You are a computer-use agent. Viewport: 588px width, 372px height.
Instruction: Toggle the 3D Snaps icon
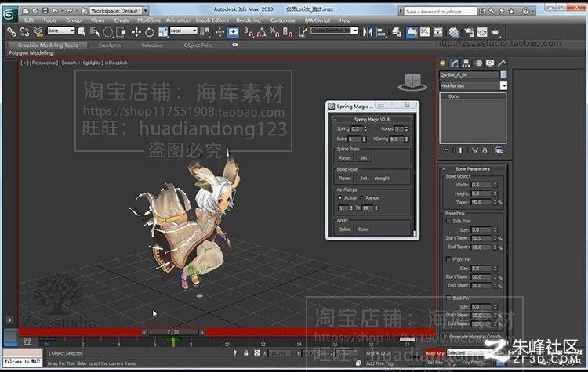tap(249, 33)
